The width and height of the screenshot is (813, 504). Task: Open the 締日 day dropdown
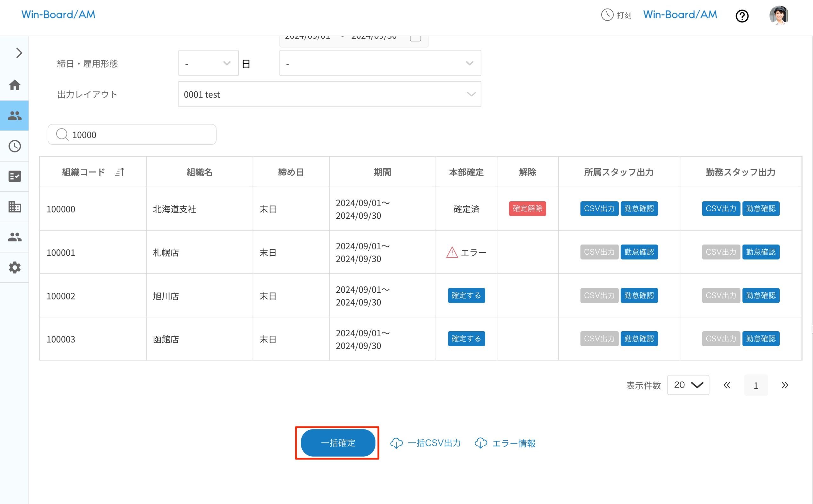(208, 63)
